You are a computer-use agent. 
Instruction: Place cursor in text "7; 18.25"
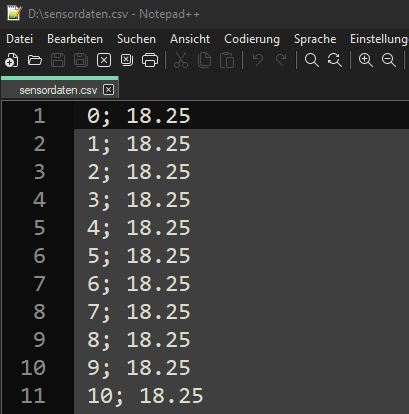click(x=139, y=312)
